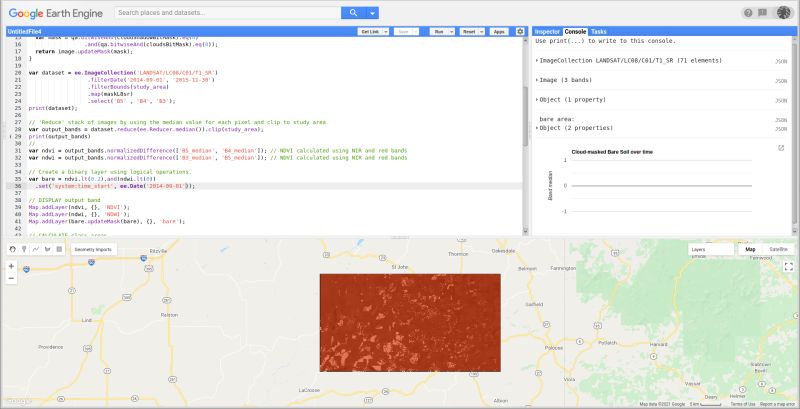The height and width of the screenshot is (409, 800).
Task: Select the draw polygon shape tool
Action: (47, 249)
